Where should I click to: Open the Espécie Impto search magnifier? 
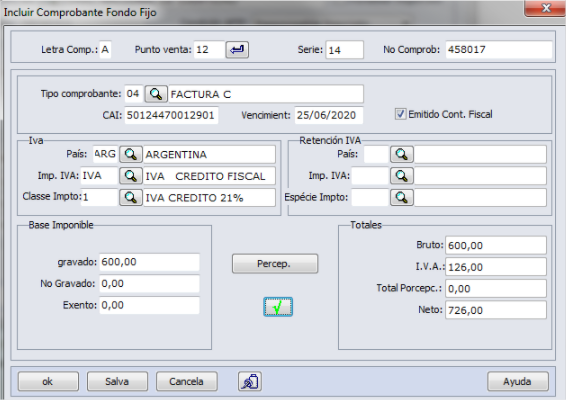[x=402, y=197]
